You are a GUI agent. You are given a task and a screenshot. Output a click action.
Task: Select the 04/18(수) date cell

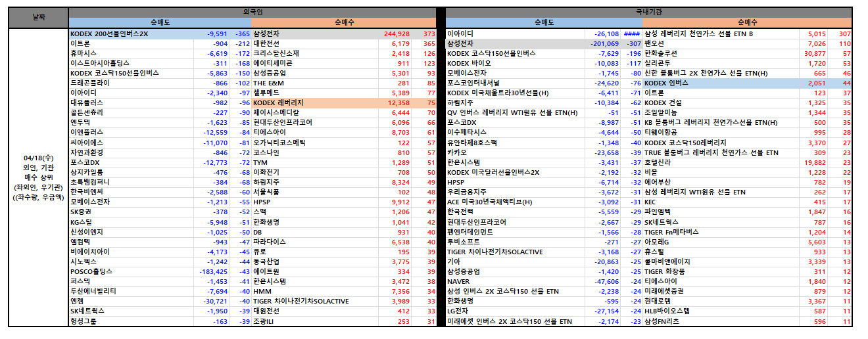(39, 177)
